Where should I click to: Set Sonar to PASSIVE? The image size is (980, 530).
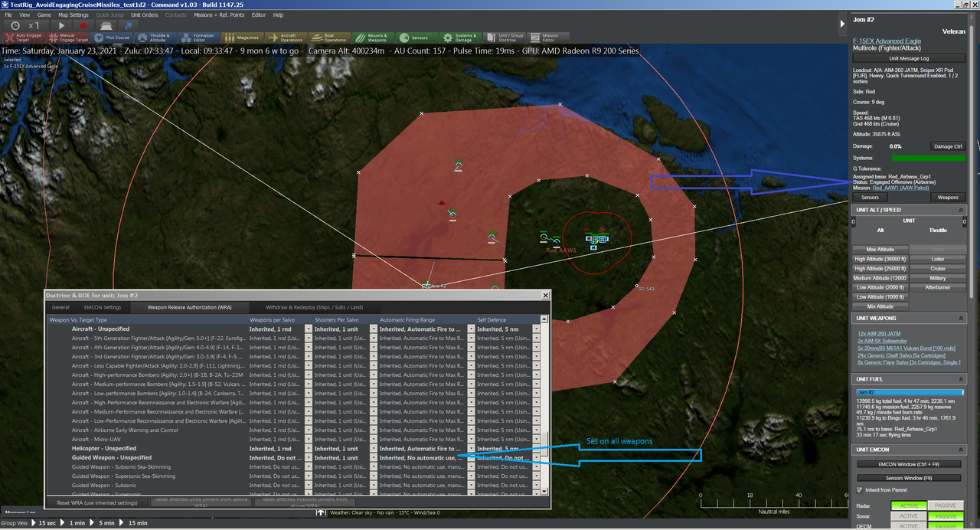(945, 516)
